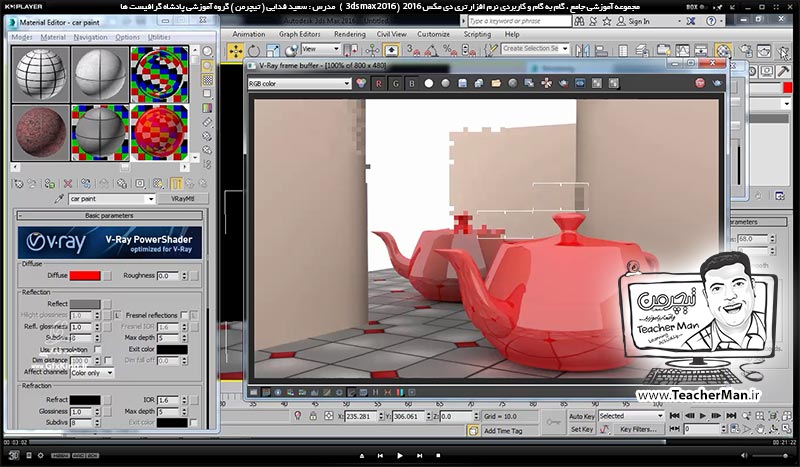Pick material from object eyedropper

(x=59, y=199)
